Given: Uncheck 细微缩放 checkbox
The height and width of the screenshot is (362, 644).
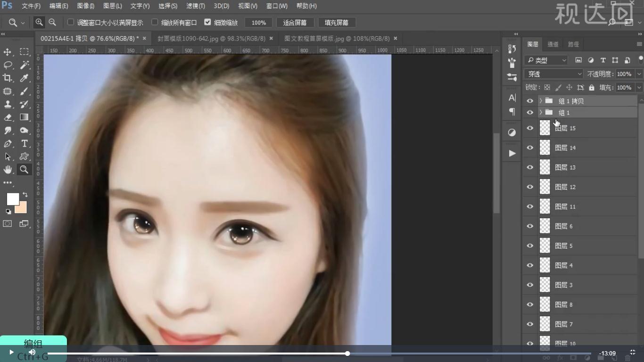Looking at the screenshot, I should click(207, 22).
